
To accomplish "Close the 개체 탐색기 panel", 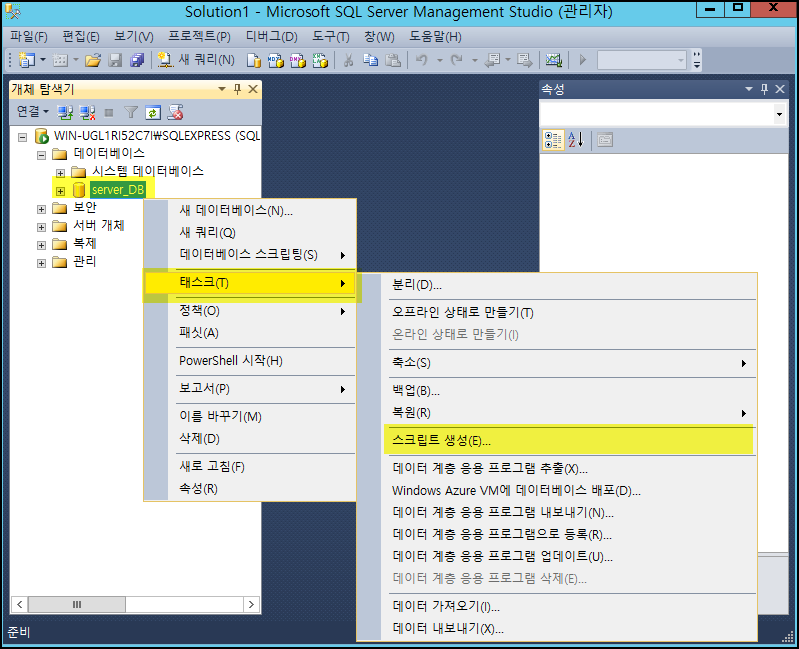I will 253,89.
